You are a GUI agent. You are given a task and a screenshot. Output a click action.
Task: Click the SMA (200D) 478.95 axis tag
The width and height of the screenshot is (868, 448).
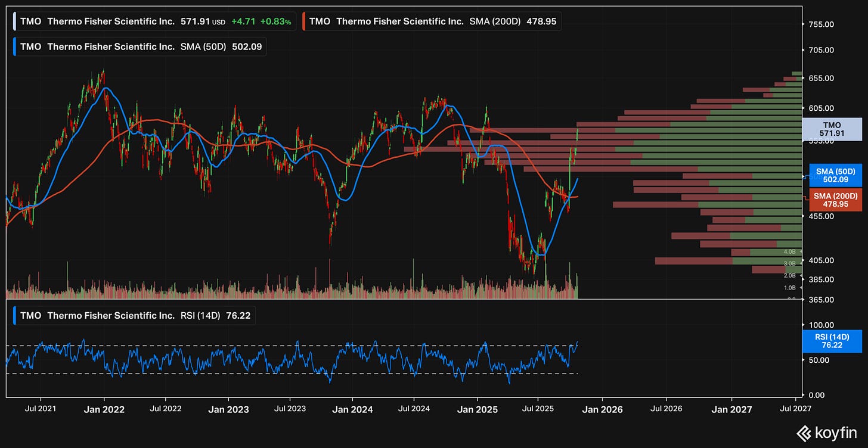click(835, 200)
